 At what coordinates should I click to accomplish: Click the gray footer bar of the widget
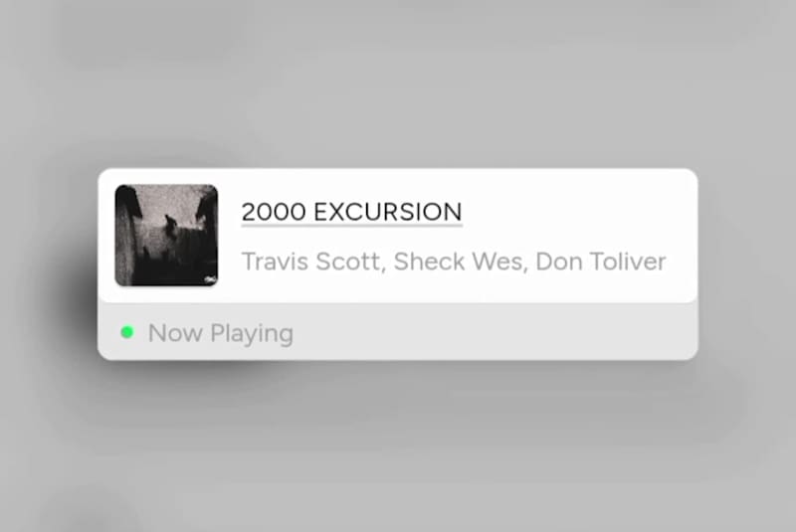click(x=397, y=332)
